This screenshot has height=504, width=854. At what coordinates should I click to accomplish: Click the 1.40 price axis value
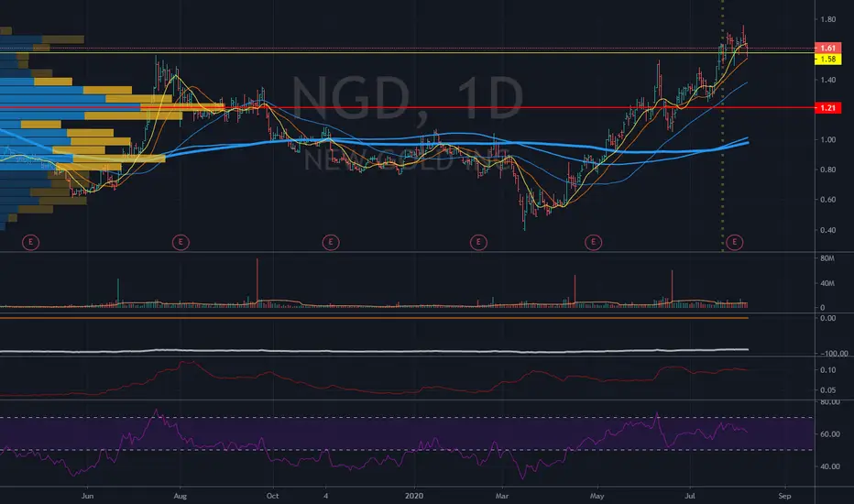click(827, 80)
